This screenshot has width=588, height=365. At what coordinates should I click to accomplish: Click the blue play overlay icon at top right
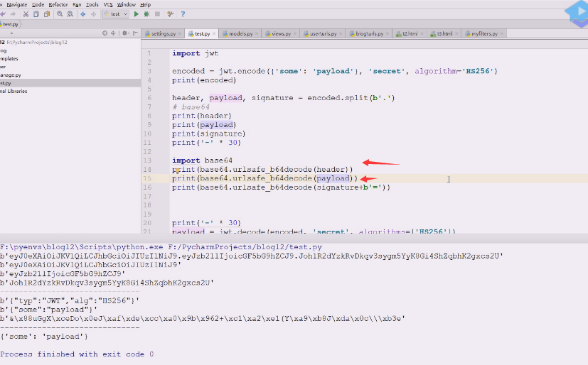577,12
